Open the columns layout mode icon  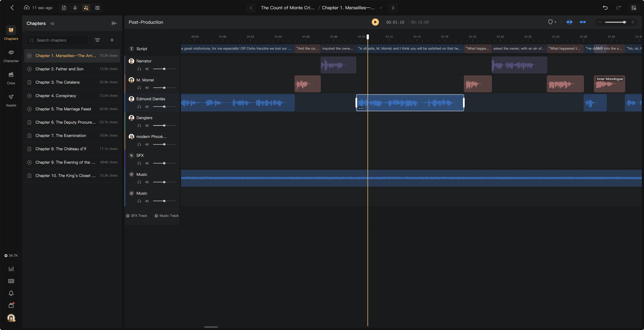click(x=97, y=8)
